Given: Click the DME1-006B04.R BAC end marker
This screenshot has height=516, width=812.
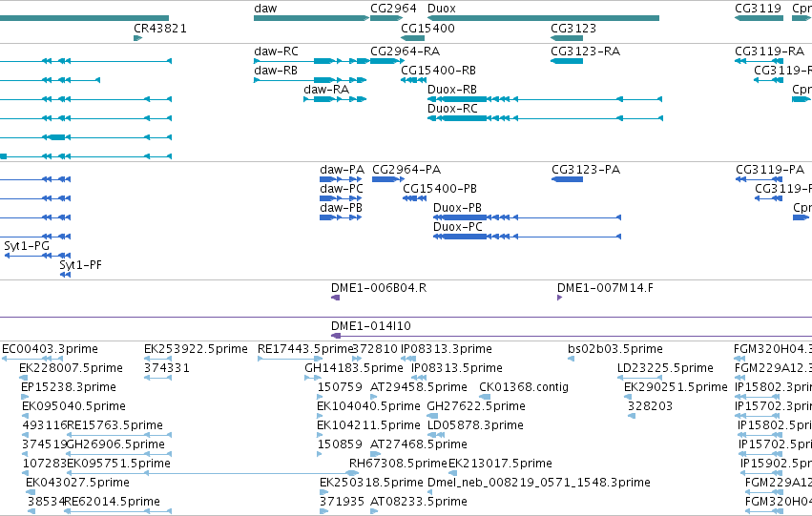Looking at the screenshot, I should pyautogui.click(x=336, y=298).
